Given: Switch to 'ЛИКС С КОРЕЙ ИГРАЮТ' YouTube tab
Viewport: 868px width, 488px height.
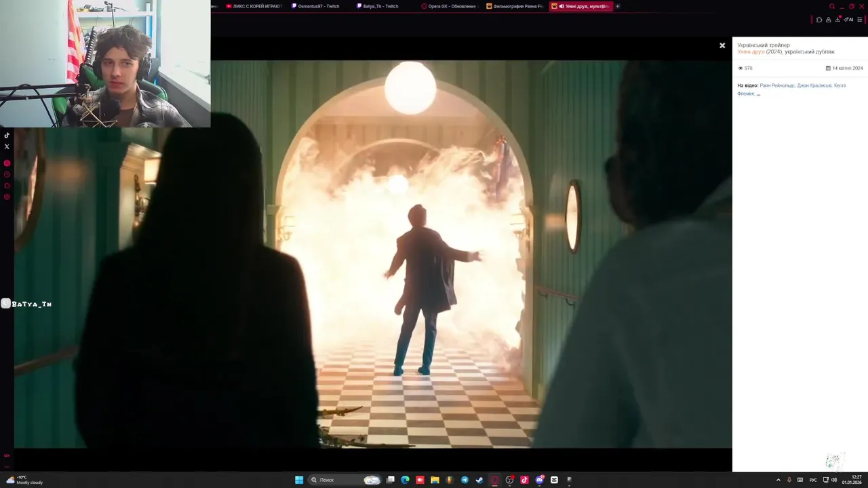Looking at the screenshot, I should click(253, 6).
